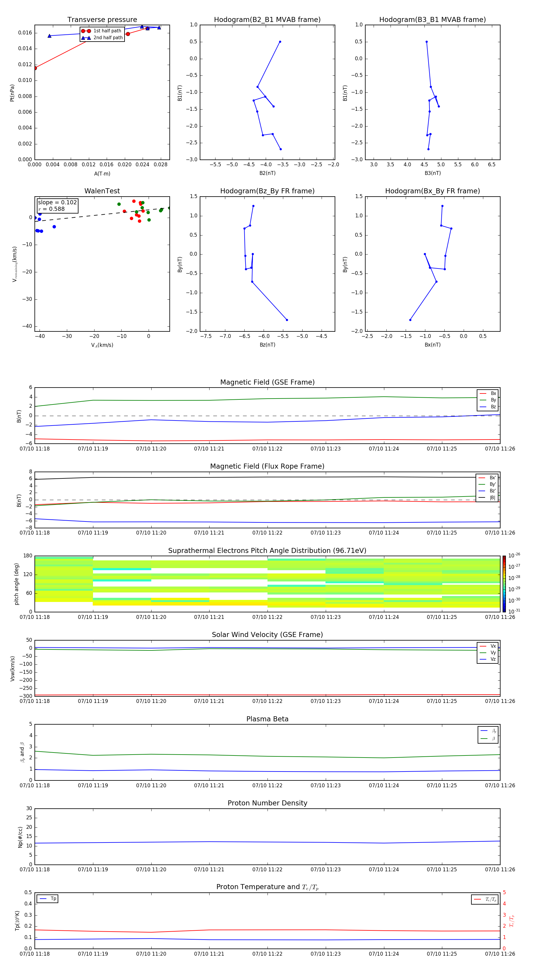The image size is (535, 980).
Task: Click the 'Bx(nT)' x-axis label
Action: coord(432,345)
